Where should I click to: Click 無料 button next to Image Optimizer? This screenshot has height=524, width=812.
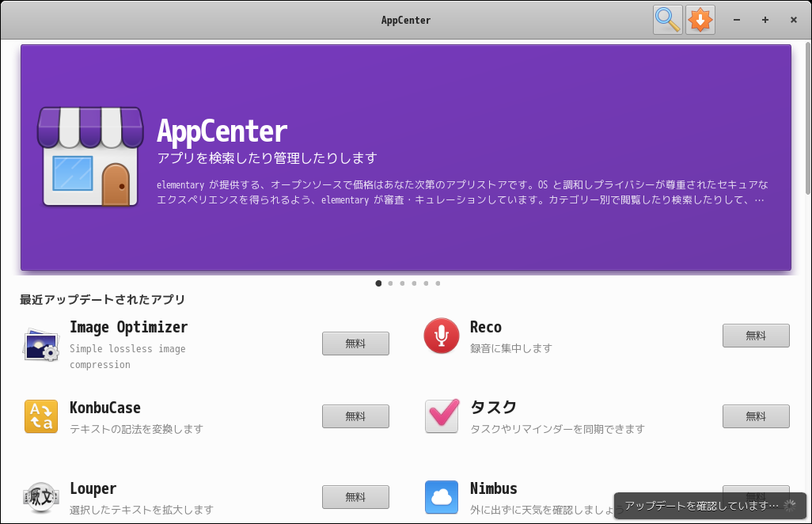coord(355,344)
